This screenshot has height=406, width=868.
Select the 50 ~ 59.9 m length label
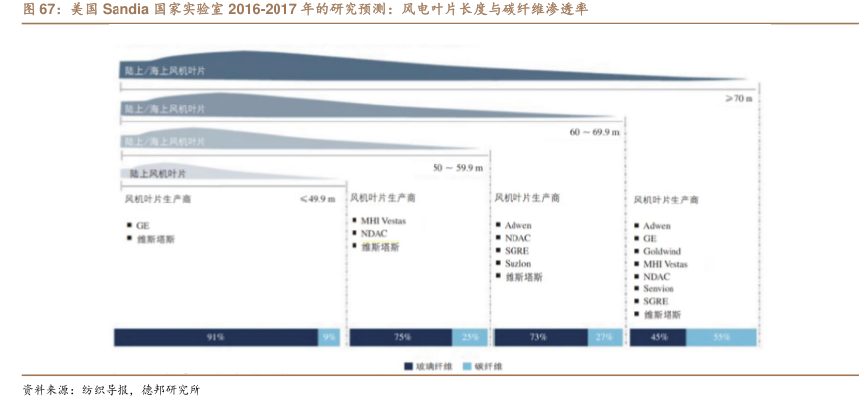coord(457,167)
